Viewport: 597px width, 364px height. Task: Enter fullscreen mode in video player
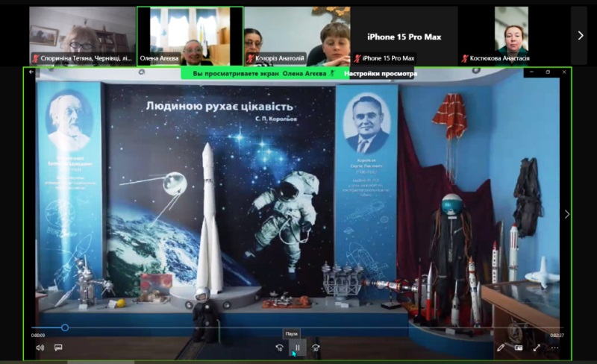537,348
